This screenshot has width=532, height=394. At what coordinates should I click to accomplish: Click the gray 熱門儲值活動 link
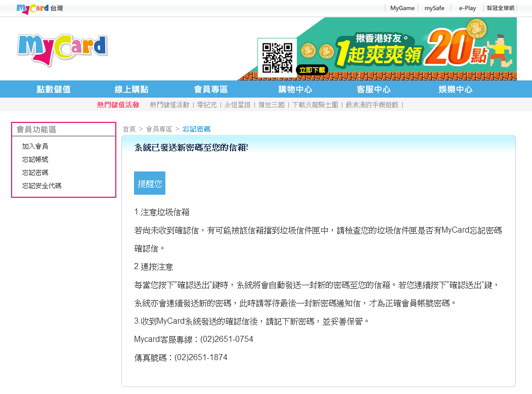(169, 105)
